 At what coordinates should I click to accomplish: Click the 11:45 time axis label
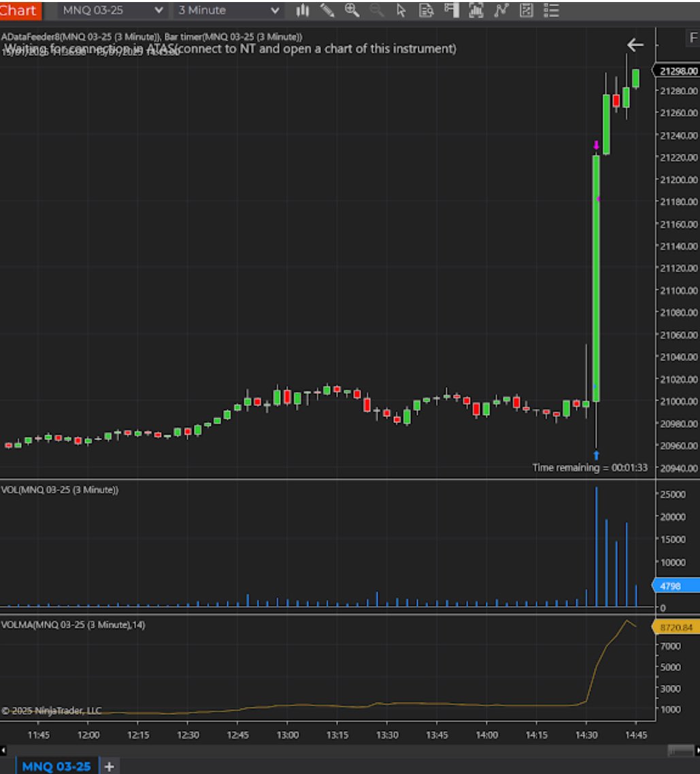[x=39, y=735]
